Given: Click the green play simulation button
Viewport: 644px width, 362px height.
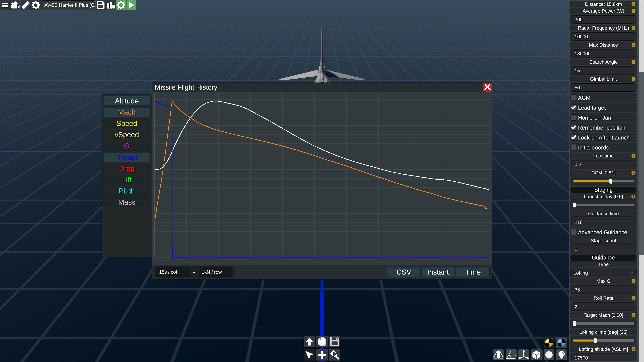Looking at the screenshot, I should (x=132, y=5).
